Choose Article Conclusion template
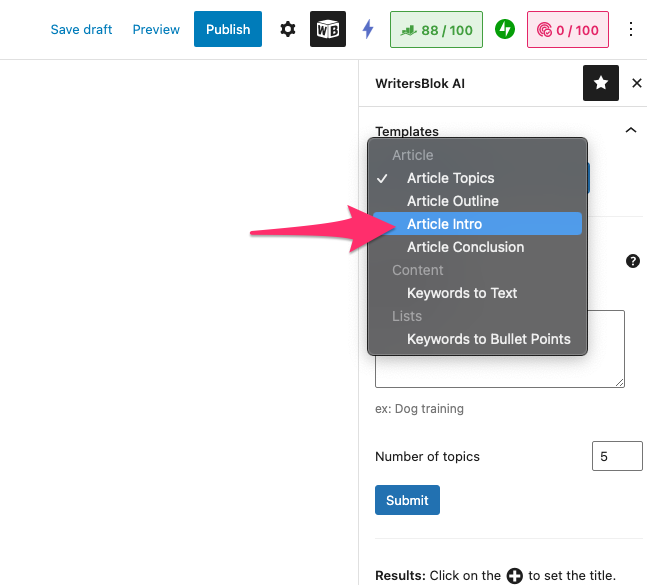Image resolution: width=647 pixels, height=585 pixels. 477,247
